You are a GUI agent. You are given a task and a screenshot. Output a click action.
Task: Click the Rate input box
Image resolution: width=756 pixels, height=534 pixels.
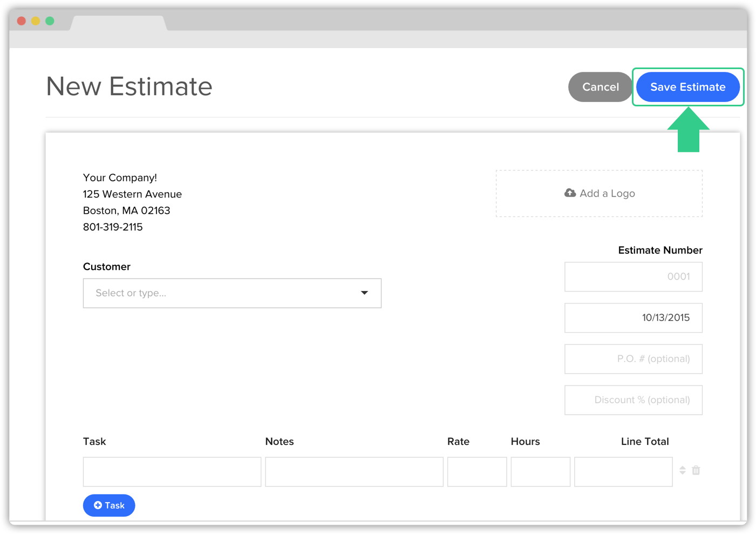pos(477,472)
